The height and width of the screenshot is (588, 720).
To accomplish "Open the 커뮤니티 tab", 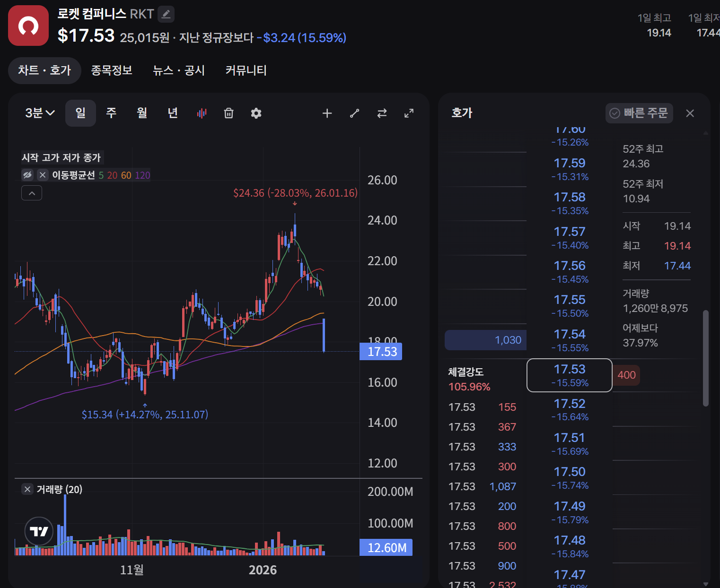I will point(246,70).
